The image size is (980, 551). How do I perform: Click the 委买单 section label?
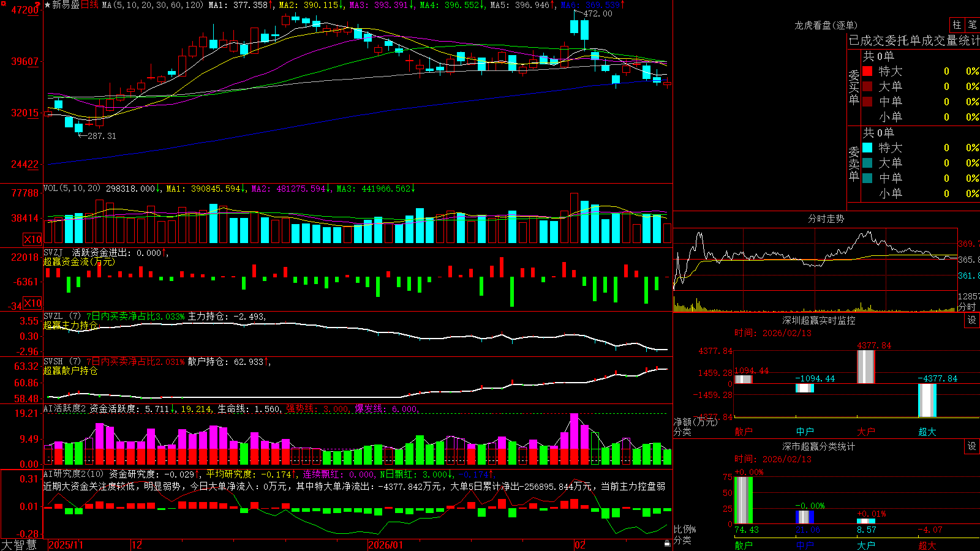click(854, 87)
